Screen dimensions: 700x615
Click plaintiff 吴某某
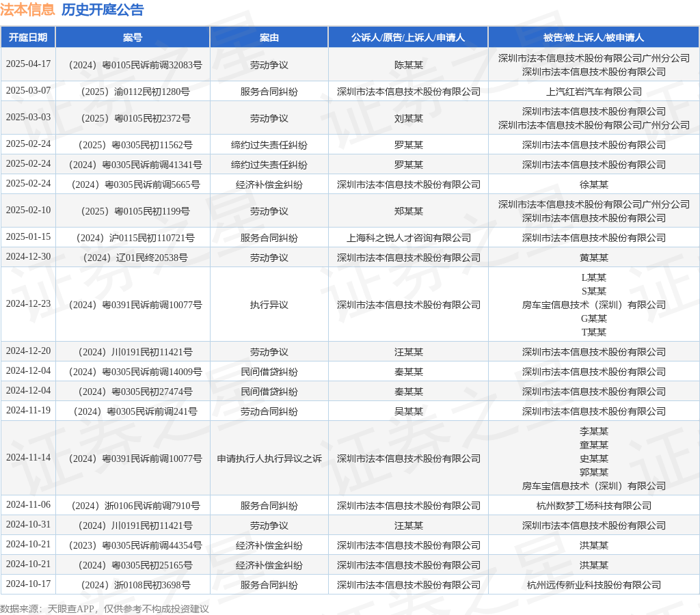click(409, 411)
